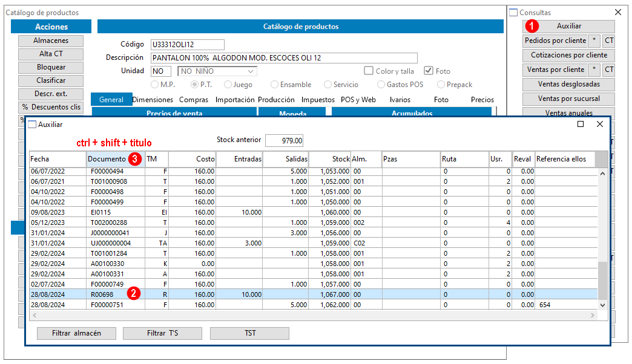Open the Descr. ext. action
Image resolution: width=632 pixels, height=364 pixels.
pyautogui.click(x=51, y=94)
